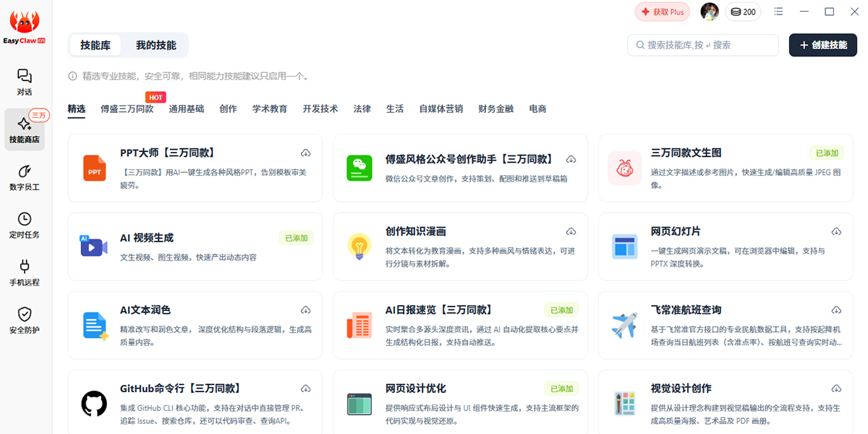Select the 自媒体营销 category tab
868x434 pixels.
coord(441,109)
